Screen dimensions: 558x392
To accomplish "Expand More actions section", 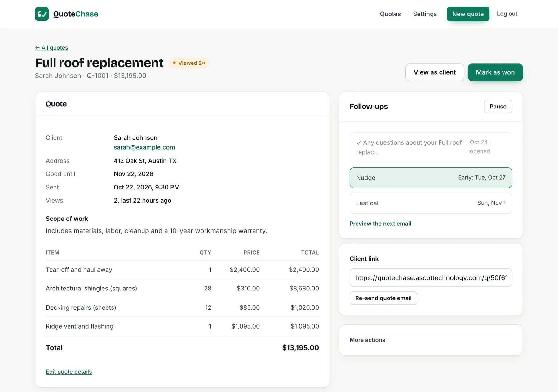I will tap(367, 340).
